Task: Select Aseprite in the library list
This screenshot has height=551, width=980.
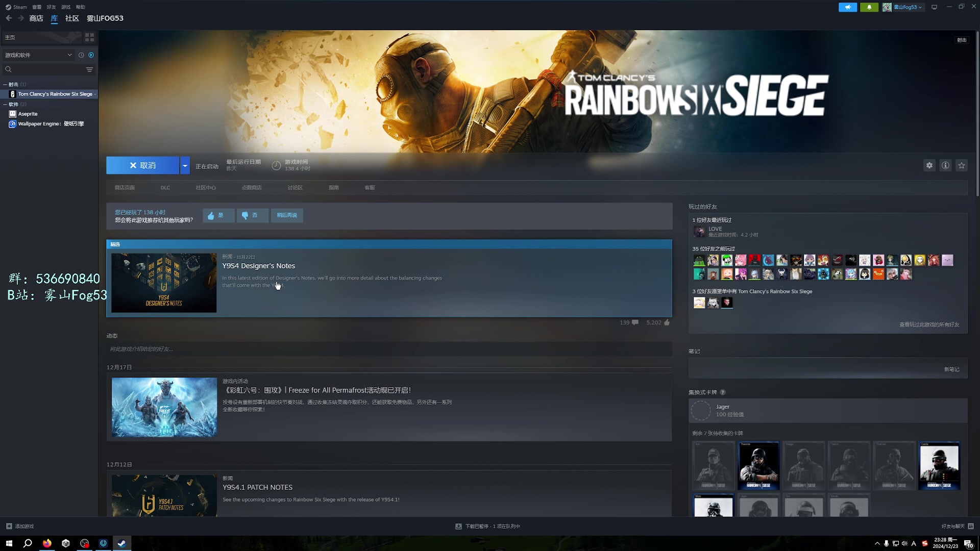Action: tap(28, 114)
